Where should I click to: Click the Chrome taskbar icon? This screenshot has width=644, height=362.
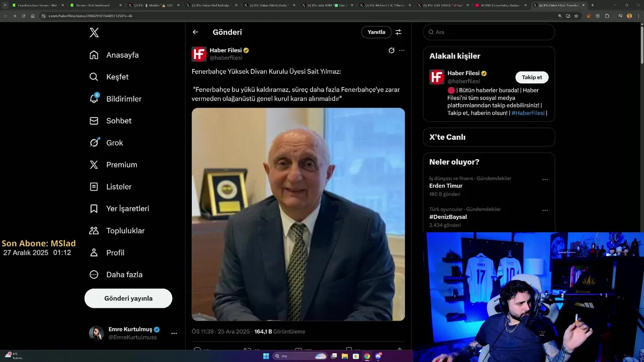tap(367, 356)
